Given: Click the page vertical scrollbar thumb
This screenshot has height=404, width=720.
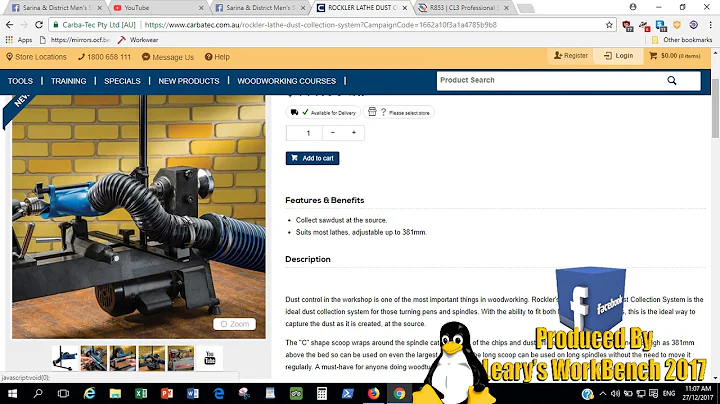Looking at the screenshot, I should pos(715,108).
